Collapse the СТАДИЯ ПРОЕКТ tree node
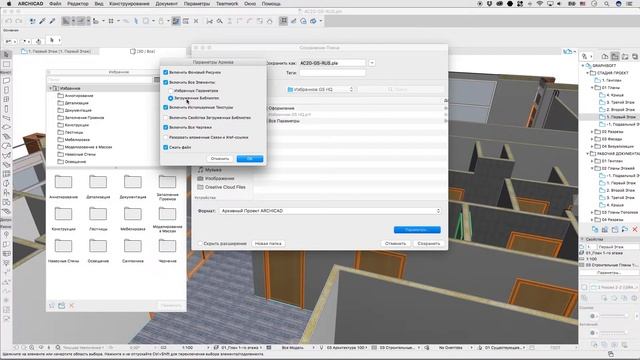The width and height of the screenshot is (640, 360). tap(588, 73)
